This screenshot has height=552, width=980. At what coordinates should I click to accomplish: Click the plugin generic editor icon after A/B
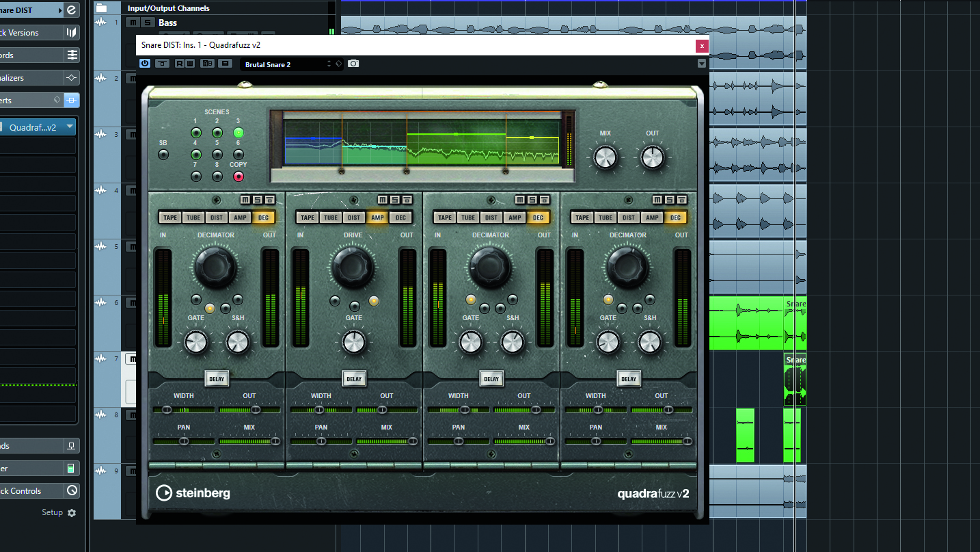(226, 64)
